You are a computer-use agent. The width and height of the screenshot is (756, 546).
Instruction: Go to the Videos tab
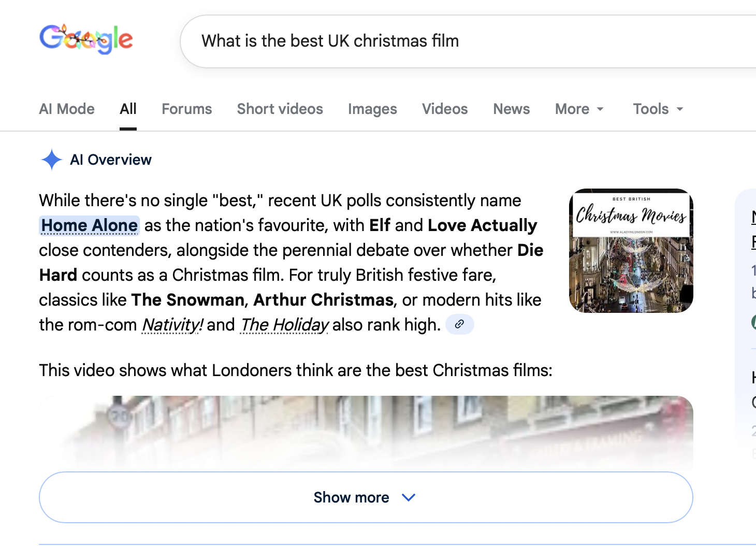[x=444, y=109]
